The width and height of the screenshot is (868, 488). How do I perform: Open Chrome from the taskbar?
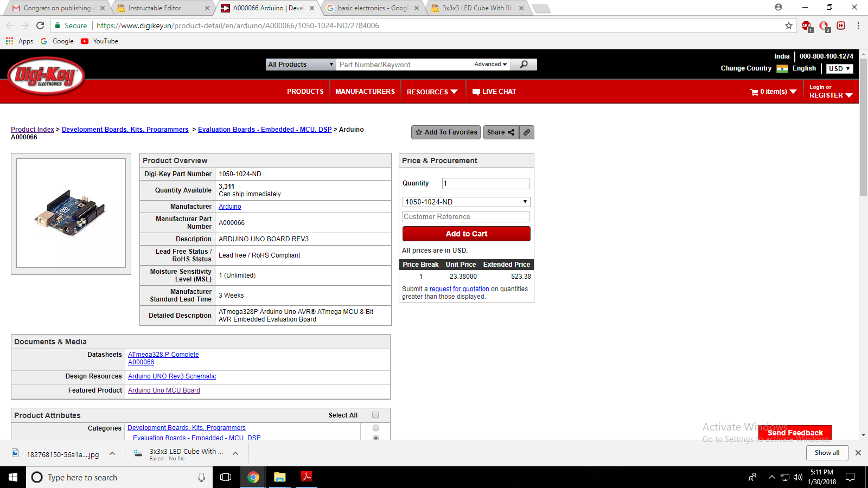click(253, 477)
